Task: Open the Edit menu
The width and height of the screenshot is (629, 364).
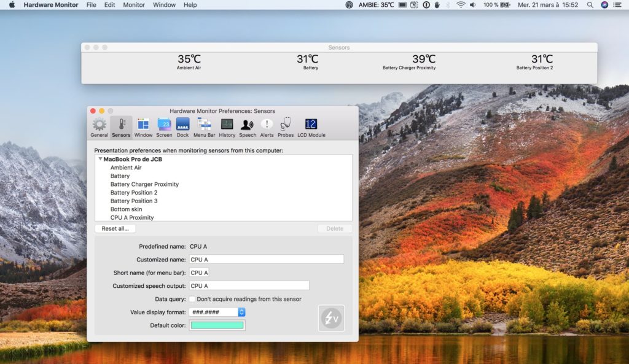Action: (x=109, y=5)
